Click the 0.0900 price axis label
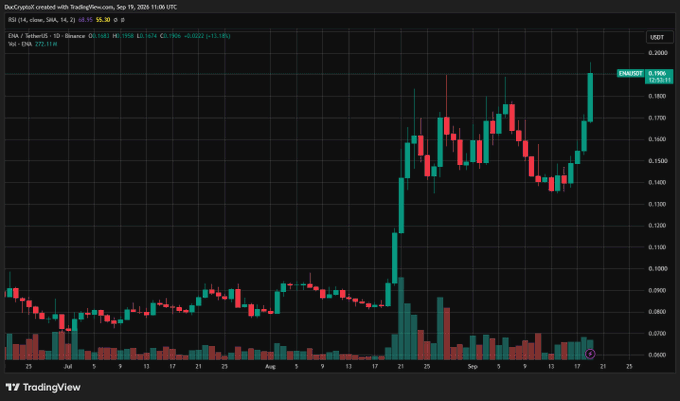Screen dimensions: 680x401 657,290
